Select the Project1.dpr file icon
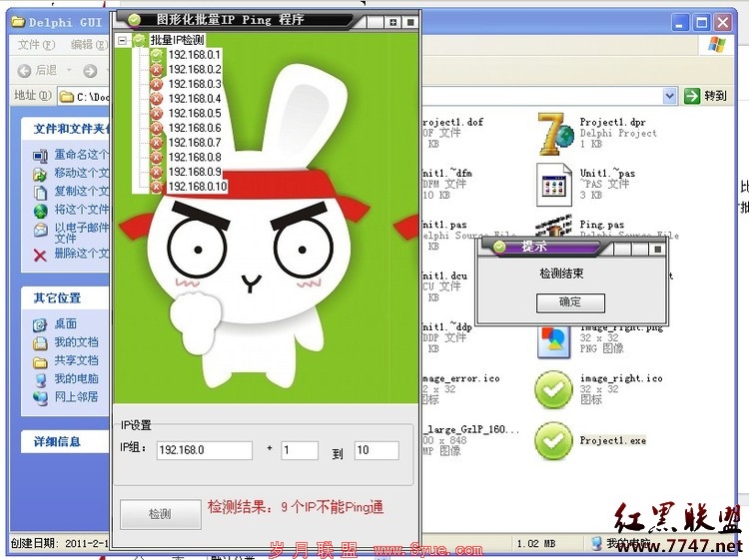 point(554,134)
